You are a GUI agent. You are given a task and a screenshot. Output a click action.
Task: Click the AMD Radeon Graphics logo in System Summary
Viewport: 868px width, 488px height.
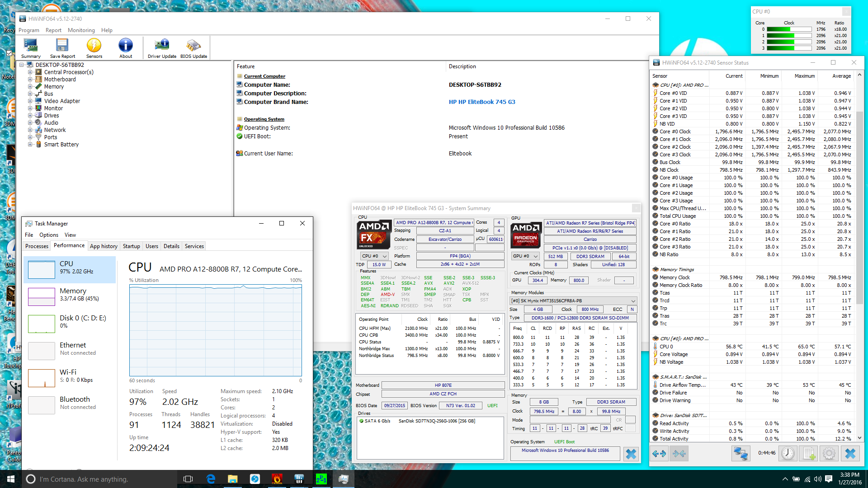coord(526,235)
